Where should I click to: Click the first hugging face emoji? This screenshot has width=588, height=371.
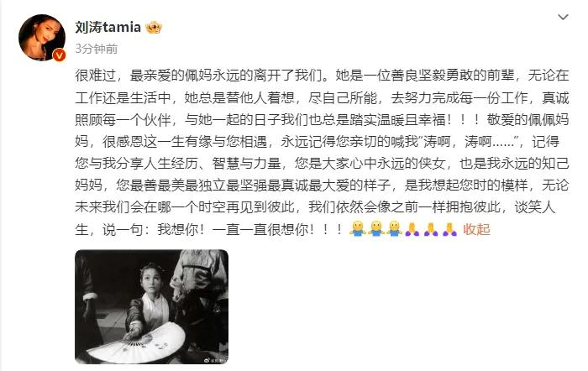[x=358, y=228]
